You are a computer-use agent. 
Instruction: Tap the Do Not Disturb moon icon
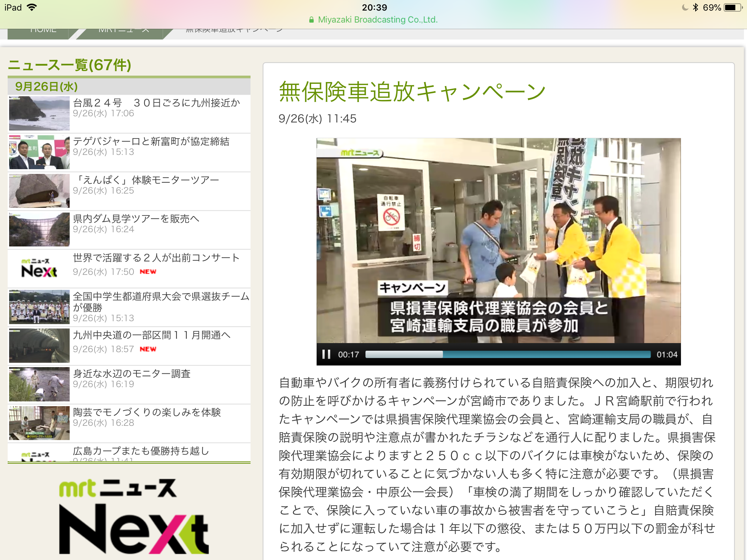point(685,7)
